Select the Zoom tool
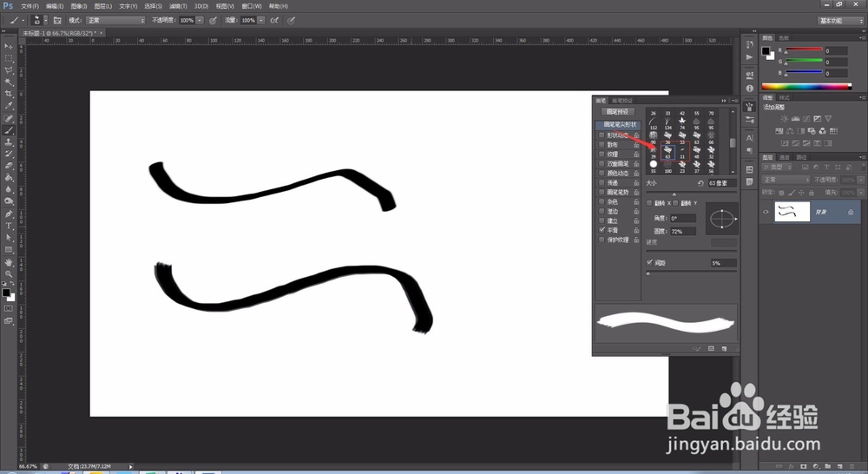868x474 pixels. pyautogui.click(x=9, y=273)
